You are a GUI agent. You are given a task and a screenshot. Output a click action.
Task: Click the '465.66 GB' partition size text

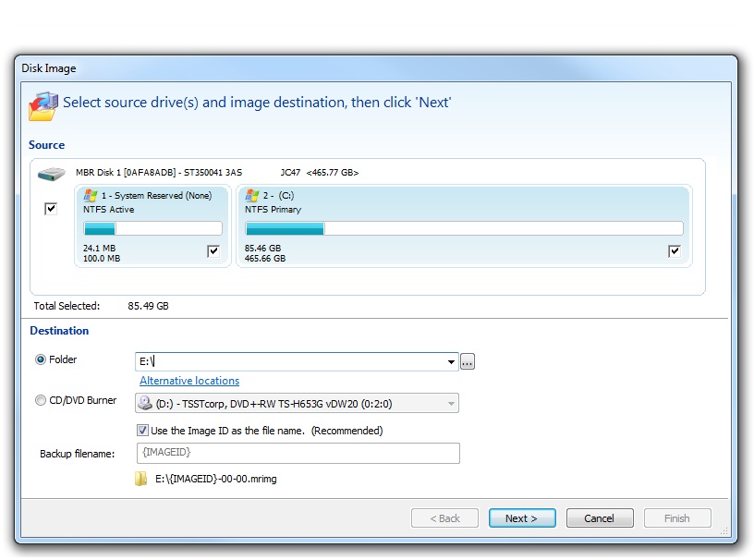(265, 259)
